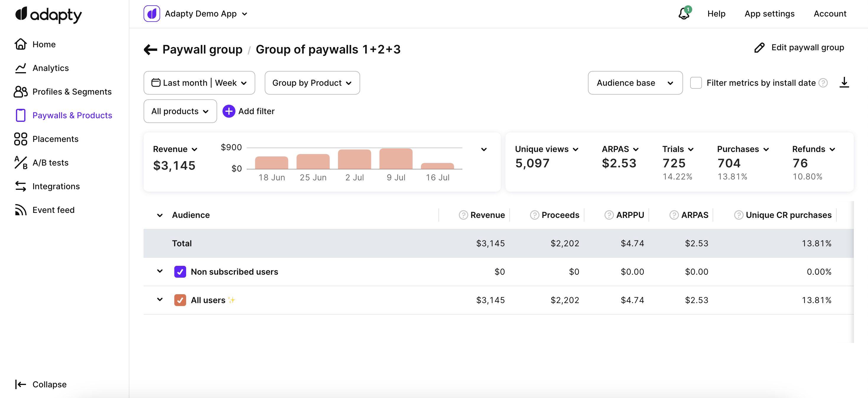Expand the All users audience row
868x398 pixels.
coord(160,300)
